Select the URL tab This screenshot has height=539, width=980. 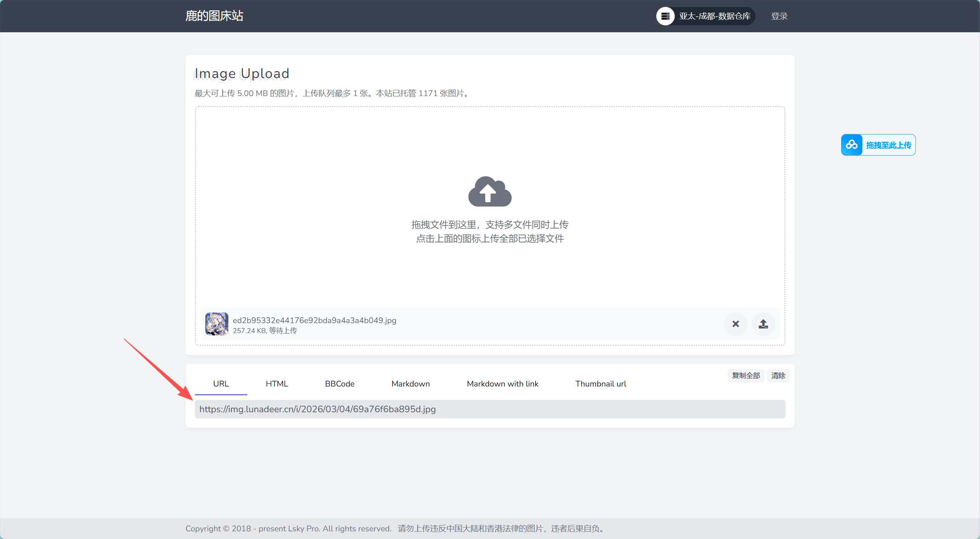[x=221, y=383]
